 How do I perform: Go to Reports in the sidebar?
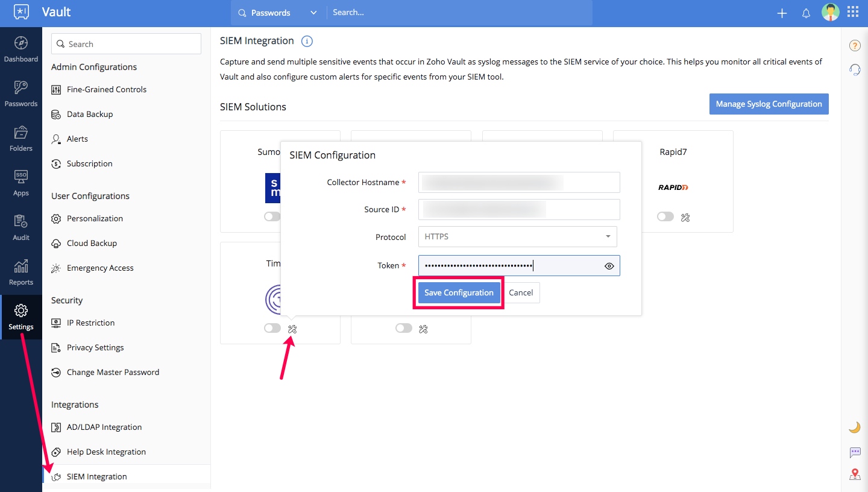21,272
